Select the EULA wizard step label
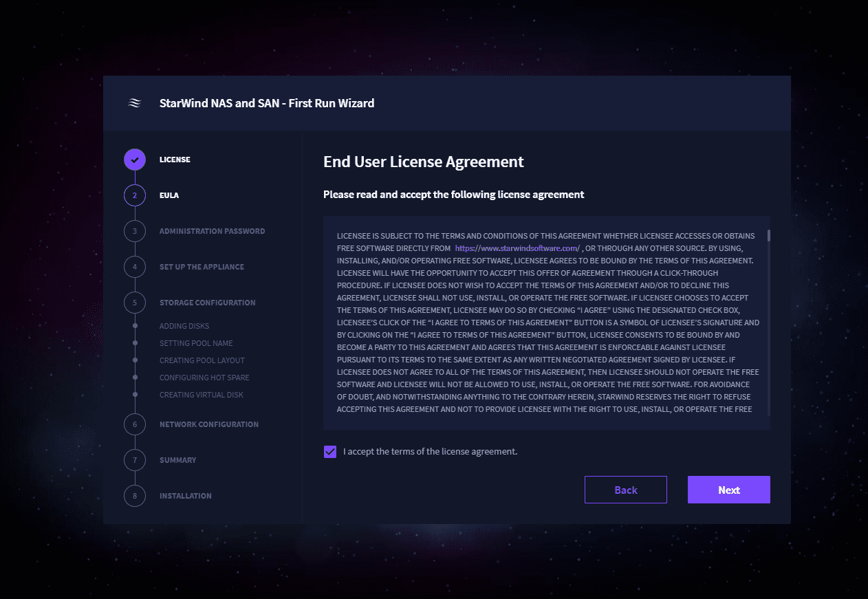This screenshot has height=599, width=868. click(x=169, y=195)
